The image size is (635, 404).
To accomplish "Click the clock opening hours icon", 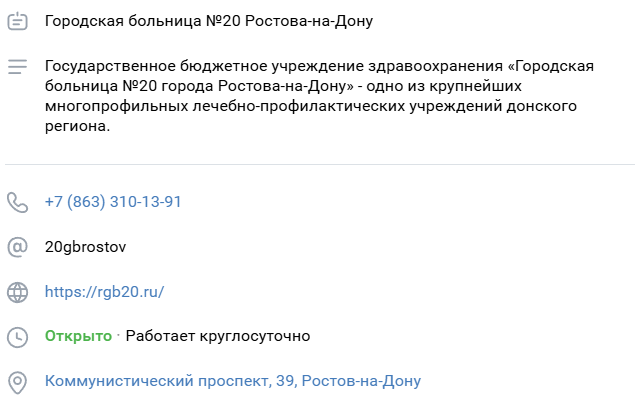I will coord(17,337).
